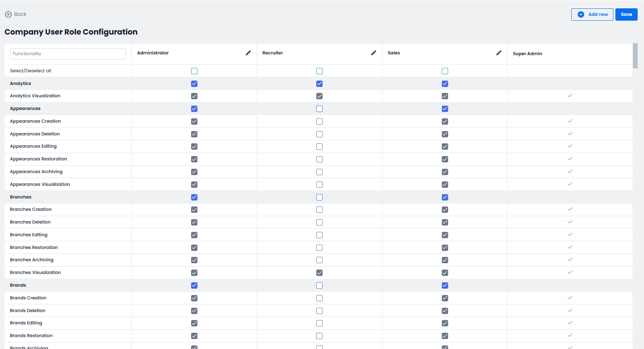Click the Super Admin column header

(528, 54)
